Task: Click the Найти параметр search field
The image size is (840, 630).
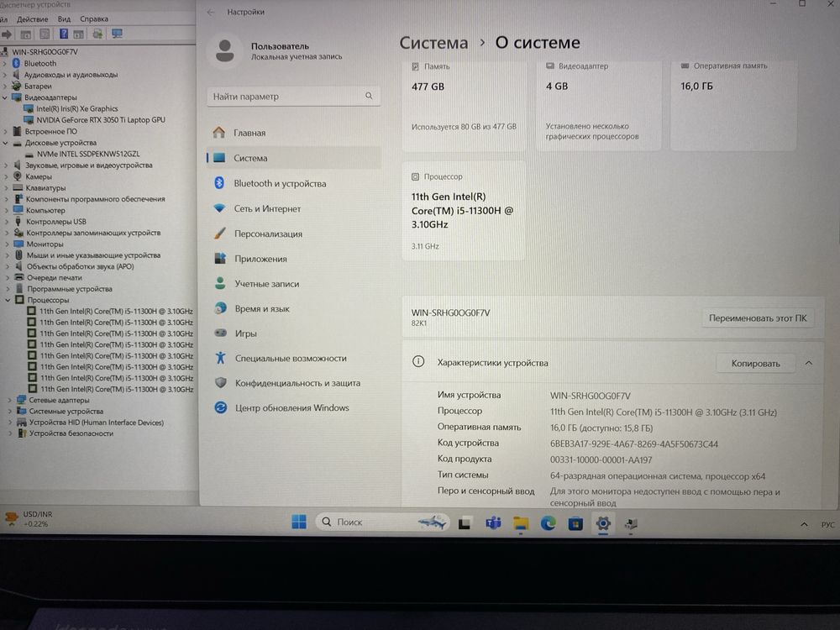Action: (x=293, y=97)
